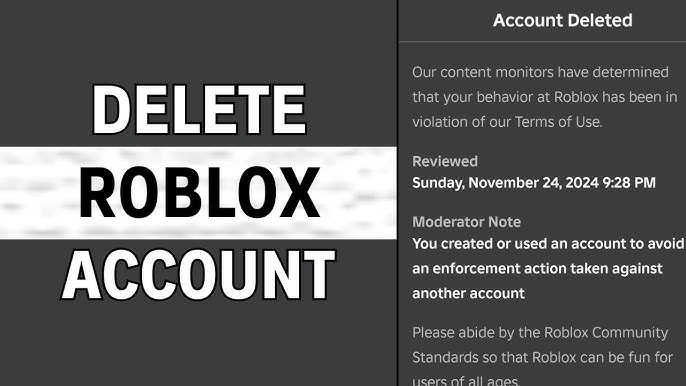Click the large ACCOUNT word
Screen dimensions: 686x386
[198, 274]
